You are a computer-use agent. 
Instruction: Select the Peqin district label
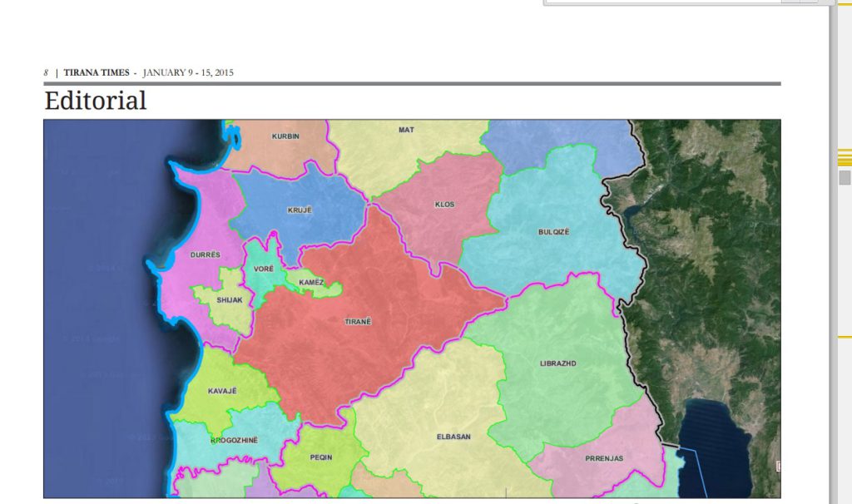(320, 457)
